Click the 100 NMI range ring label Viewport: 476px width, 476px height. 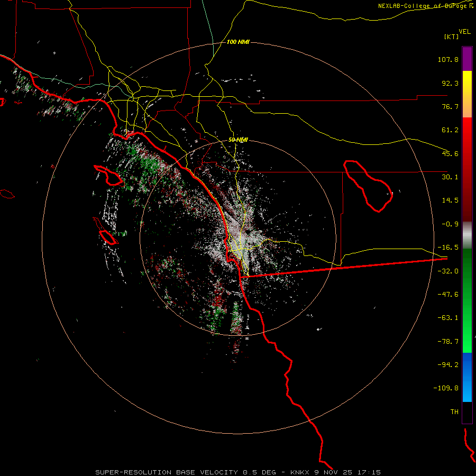[238, 42]
